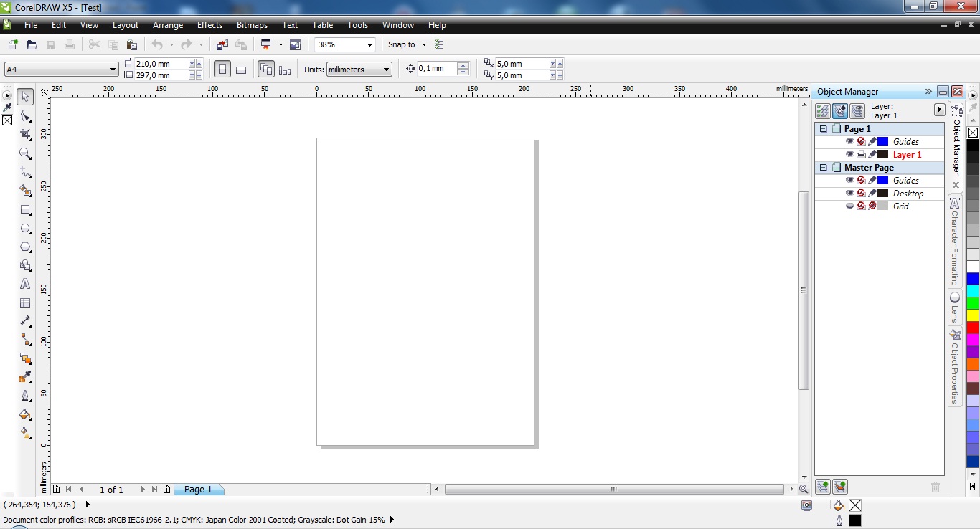This screenshot has width=980, height=529.
Task: Select the Crop tool
Action: click(26, 135)
